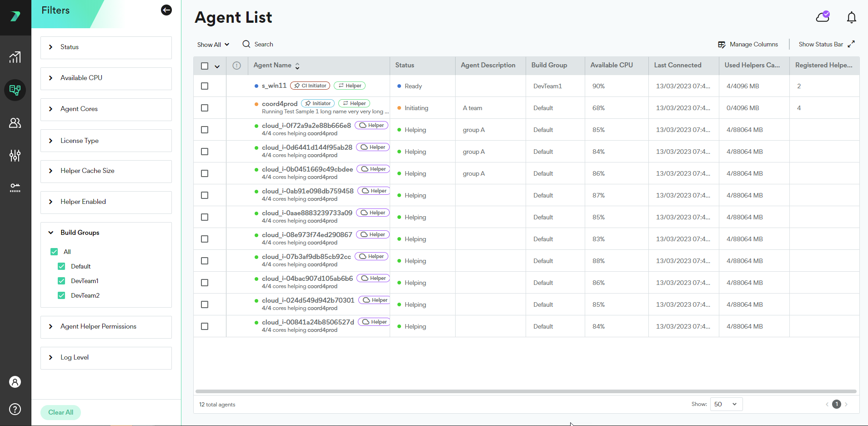Click the Clear All button
This screenshot has height=426, width=868.
(x=61, y=412)
